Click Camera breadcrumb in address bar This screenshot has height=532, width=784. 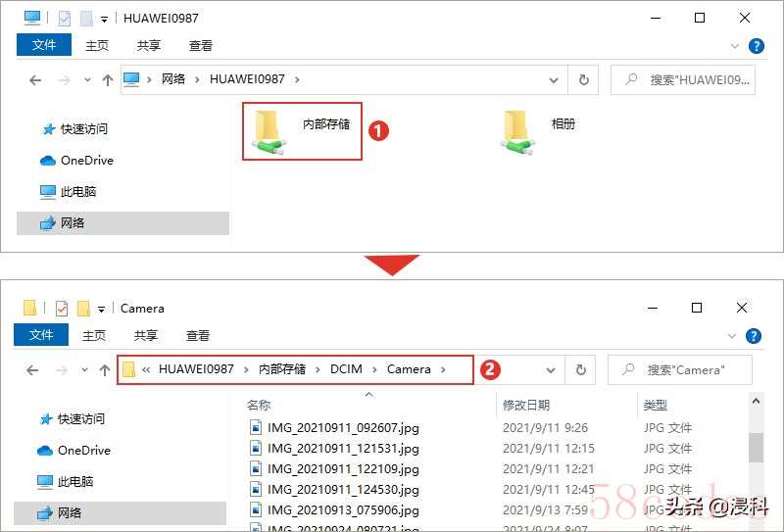(409, 369)
